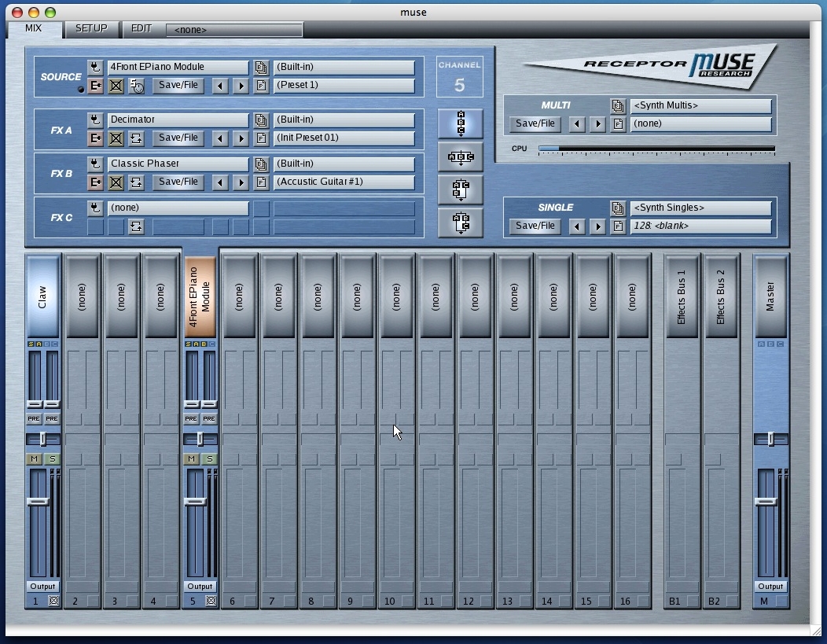Open the FX C (none) plug-in dropdown

pyautogui.click(x=178, y=208)
